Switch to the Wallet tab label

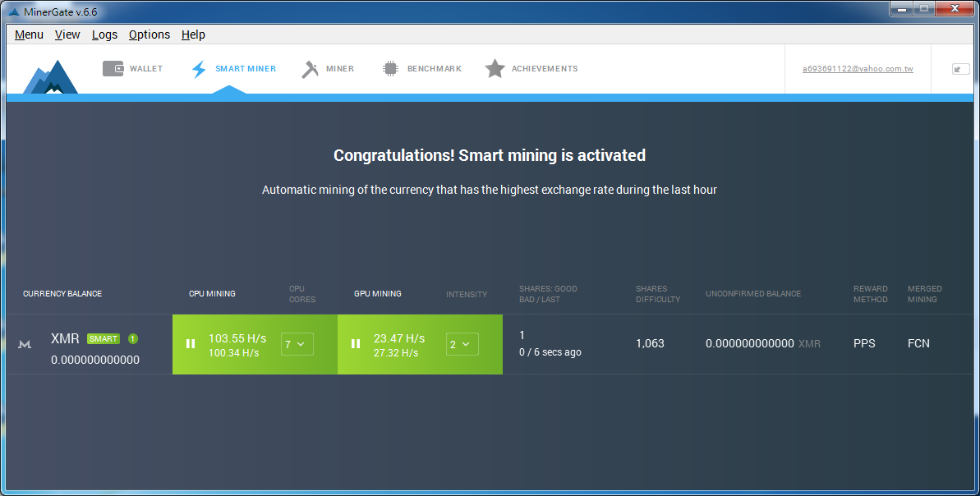[146, 69]
